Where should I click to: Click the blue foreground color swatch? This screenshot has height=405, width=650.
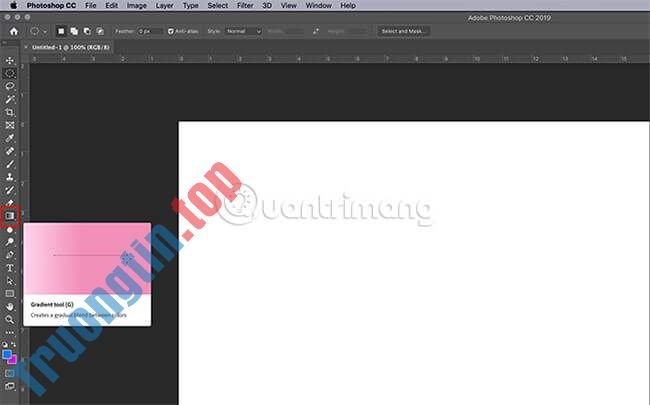[x=7, y=354]
